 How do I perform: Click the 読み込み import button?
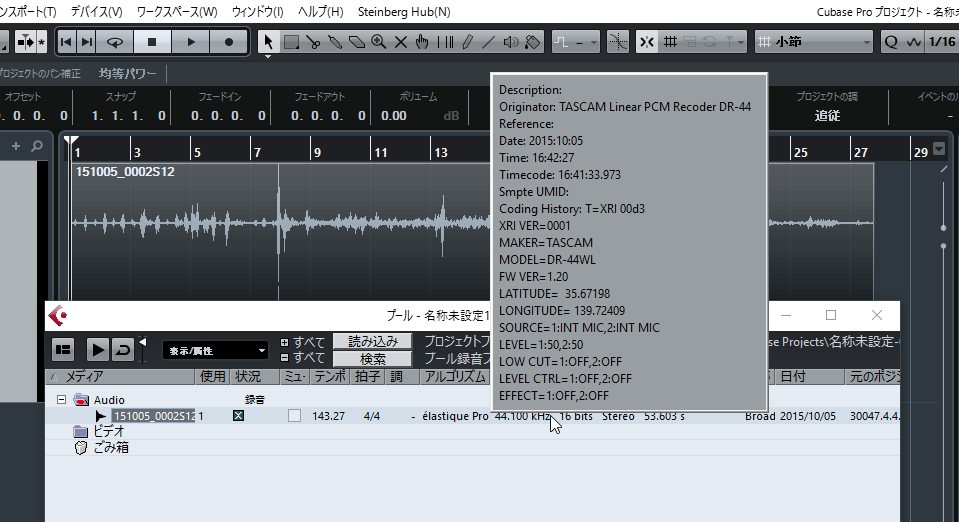pyautogui.click(x=372, y=341)
